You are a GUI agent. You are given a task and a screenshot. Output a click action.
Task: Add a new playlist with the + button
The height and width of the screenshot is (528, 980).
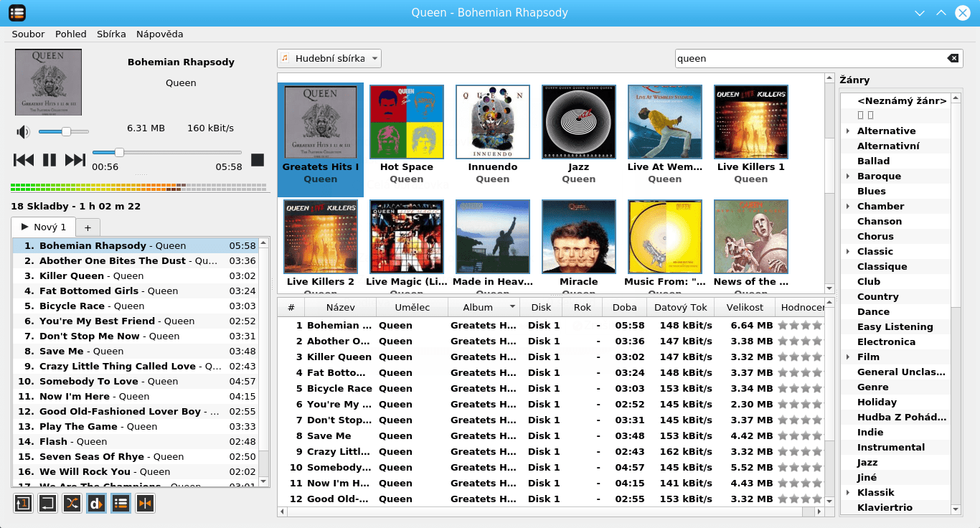(87, 226)
